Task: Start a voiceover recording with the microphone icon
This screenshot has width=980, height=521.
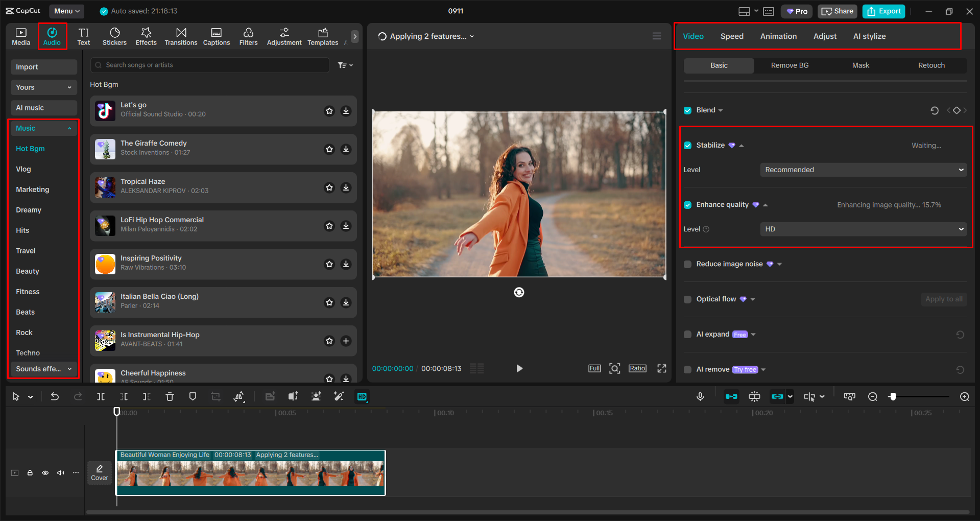Action: click(x=700, y=396)
